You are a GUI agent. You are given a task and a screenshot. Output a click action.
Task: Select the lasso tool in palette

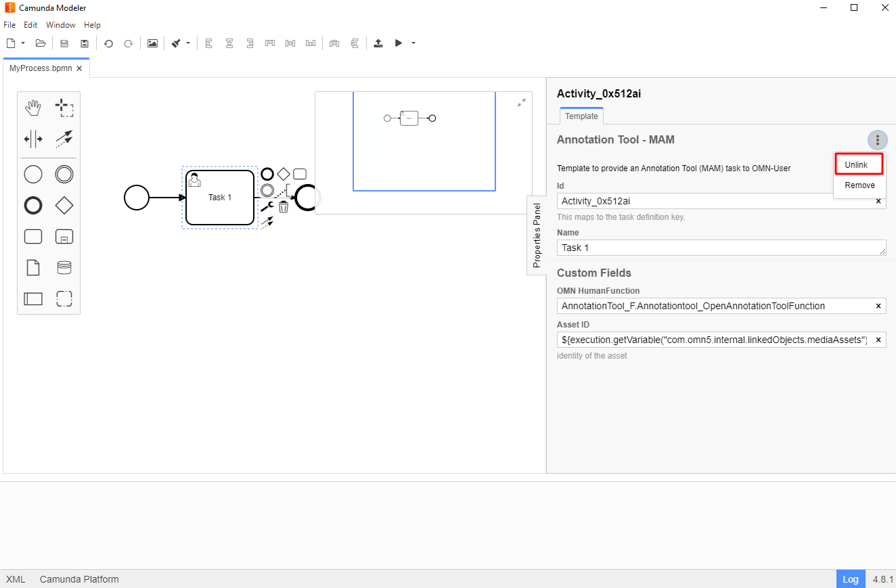(x=64, y=108)
